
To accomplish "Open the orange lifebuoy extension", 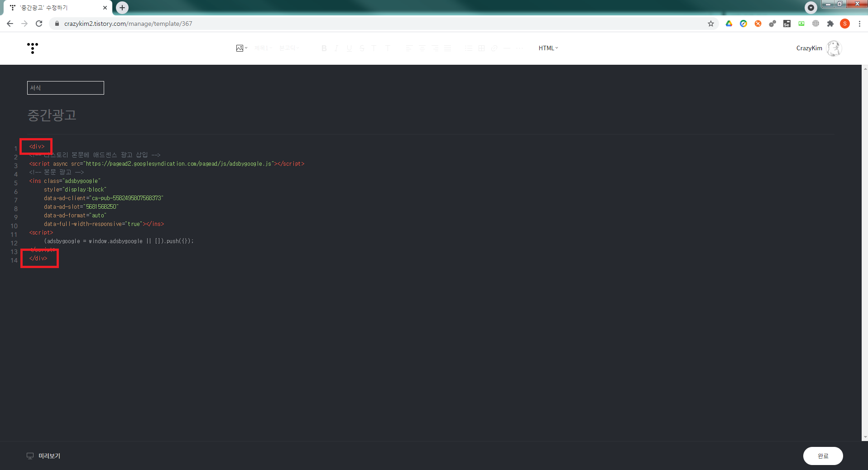I will (758, 24).
